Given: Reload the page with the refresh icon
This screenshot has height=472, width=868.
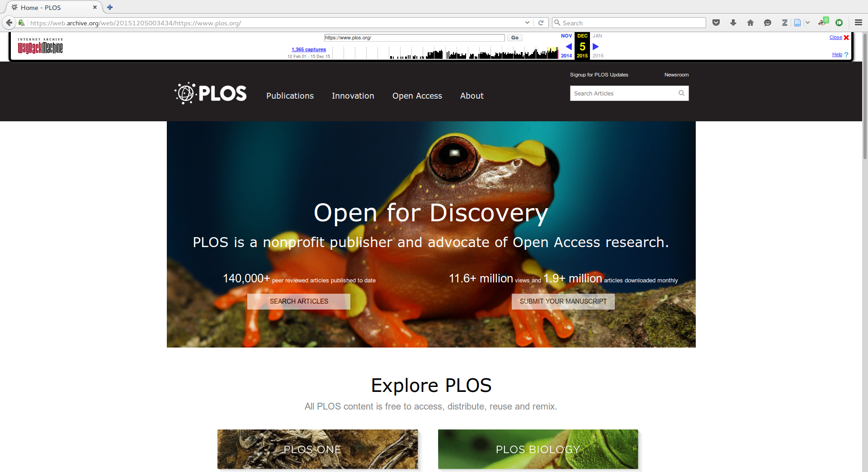Looking at the screenshot, I should coord(541,23).
